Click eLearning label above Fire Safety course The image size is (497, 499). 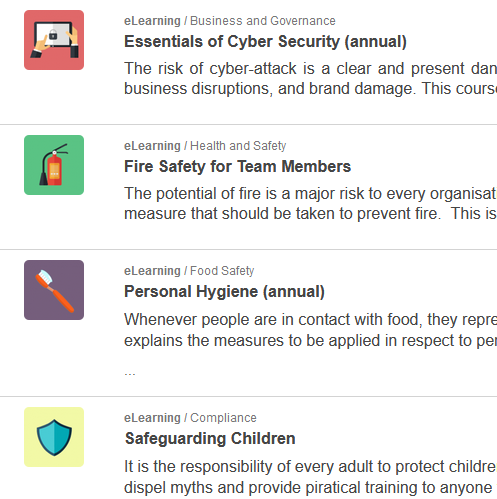pyautogui.click(x=152, y=146)
